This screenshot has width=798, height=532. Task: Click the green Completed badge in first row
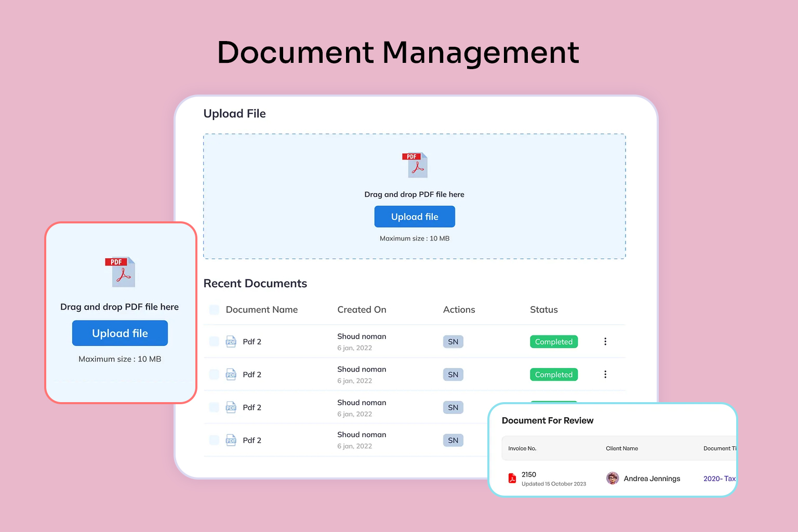(553, 342)
